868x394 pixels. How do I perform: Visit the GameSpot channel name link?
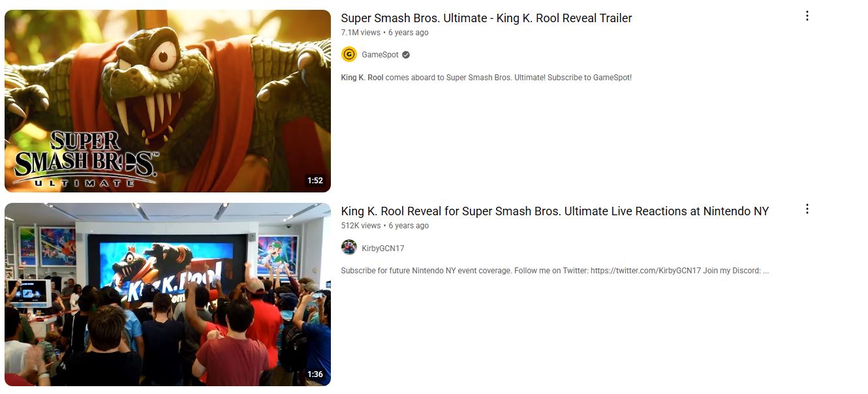click(x=380, y=55)
